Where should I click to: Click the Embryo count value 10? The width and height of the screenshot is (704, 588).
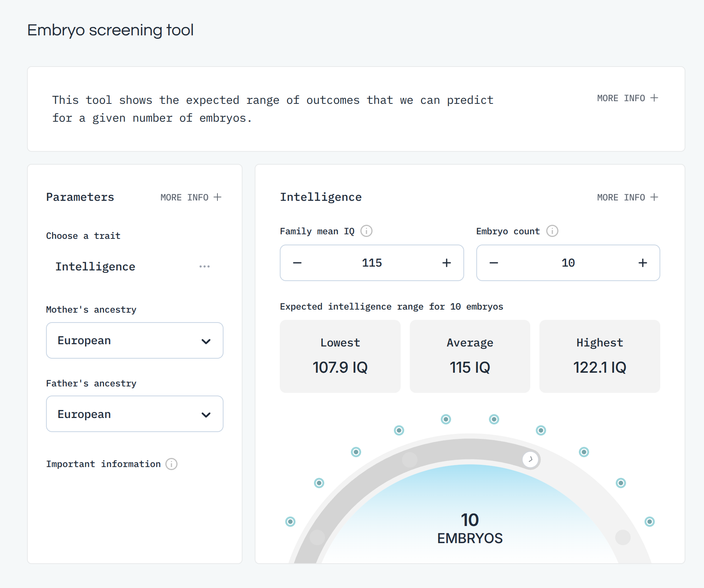coord(568,263)
